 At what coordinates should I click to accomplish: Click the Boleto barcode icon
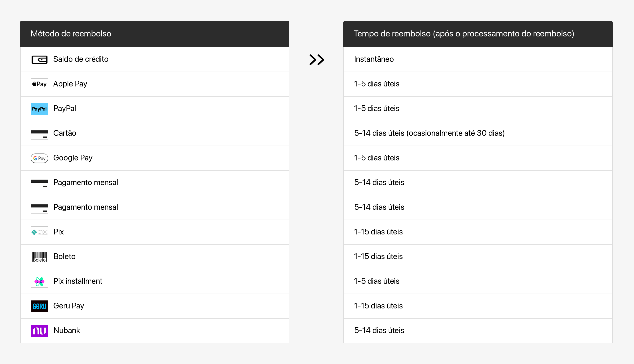(x=39, y=257)
